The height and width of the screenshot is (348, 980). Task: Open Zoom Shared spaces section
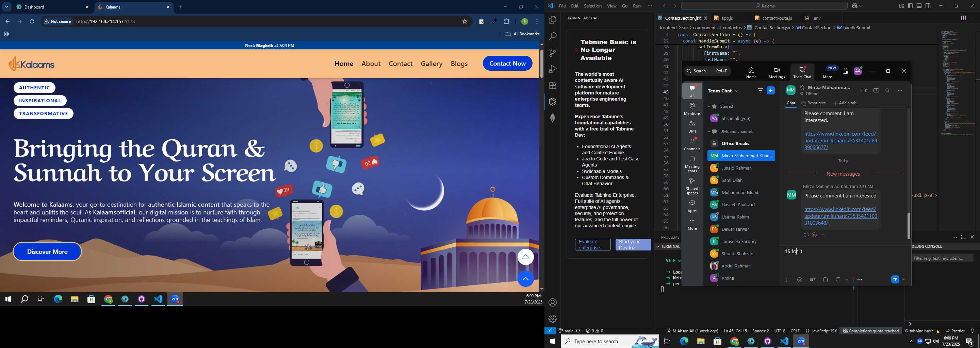(x=692, y=186)
